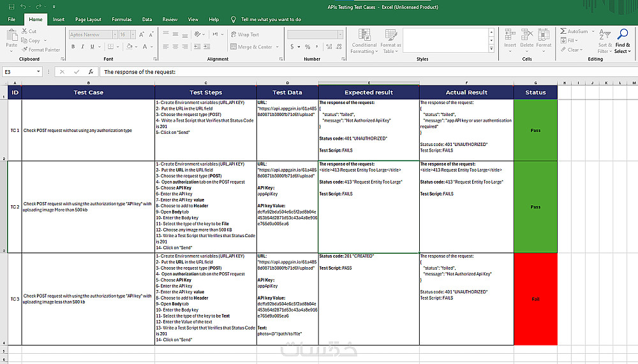
Task: Open the File menu tab
Action: 11,19
